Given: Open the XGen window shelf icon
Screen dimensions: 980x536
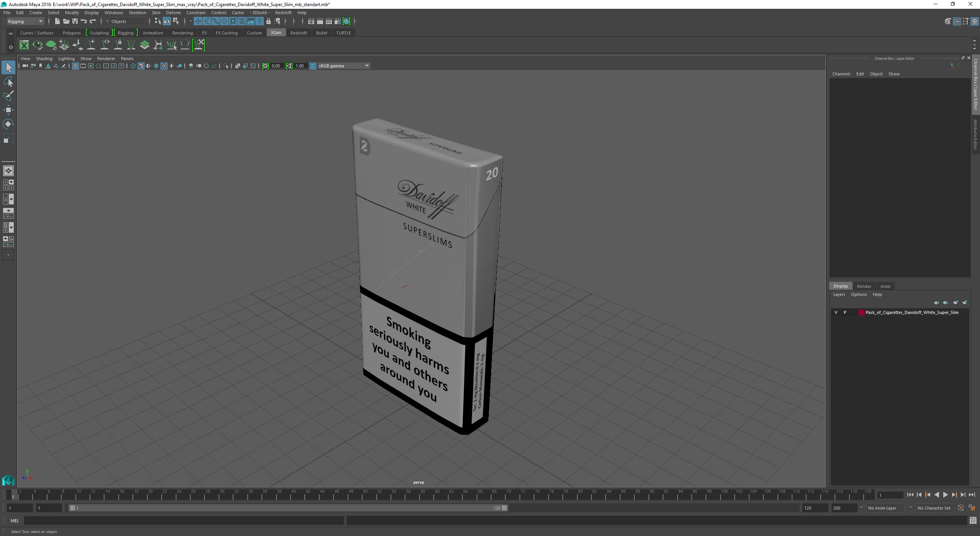Looking at the screenshot, I should 24,45.
